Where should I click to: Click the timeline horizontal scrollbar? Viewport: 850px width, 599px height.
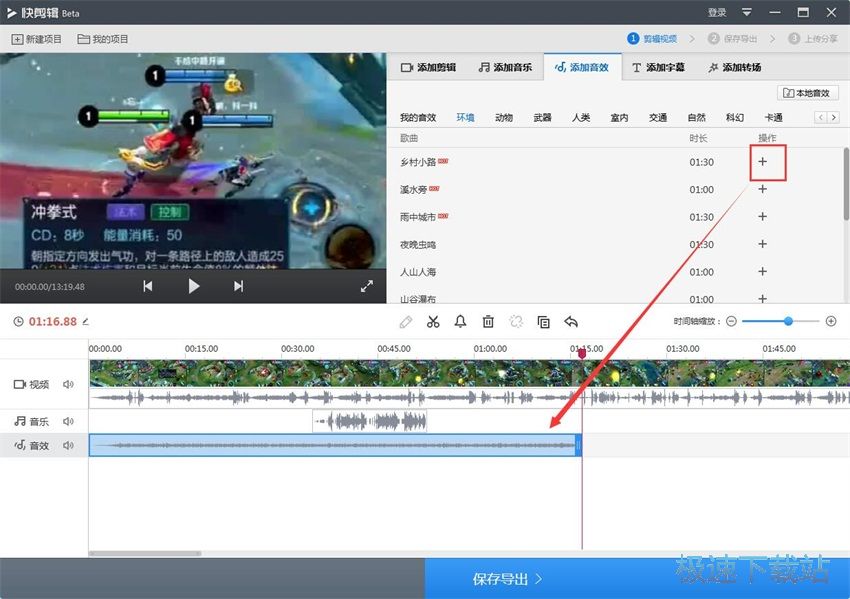coord(145,553)
